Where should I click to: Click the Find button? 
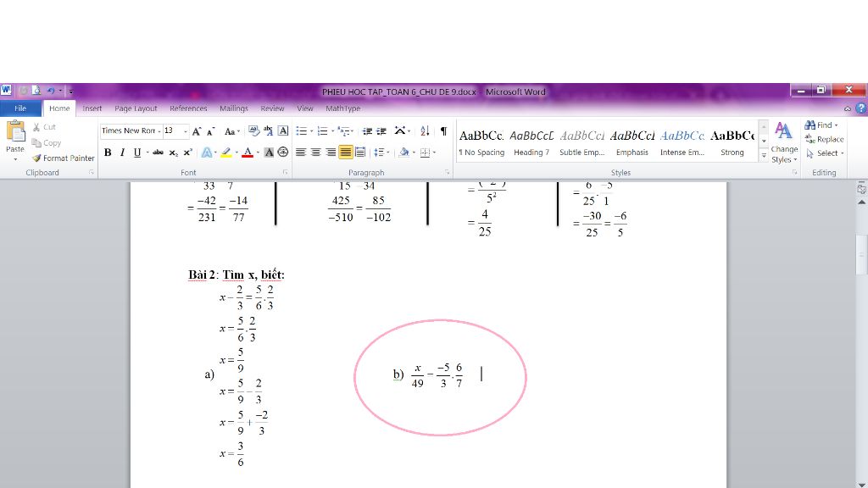tap(820, 125)
